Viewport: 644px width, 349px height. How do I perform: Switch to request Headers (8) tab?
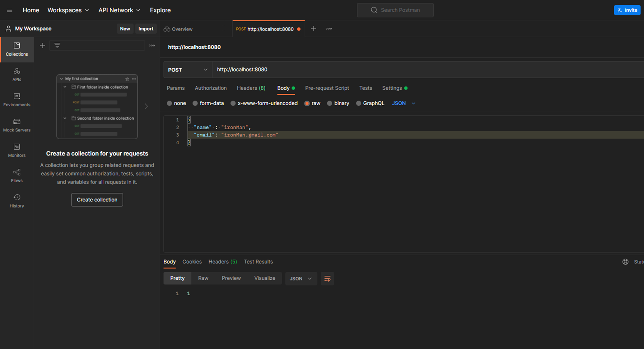point(251,88)
